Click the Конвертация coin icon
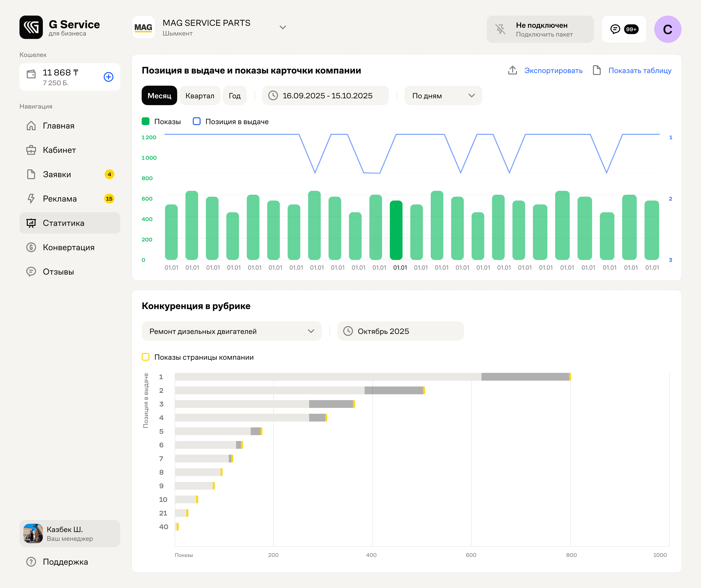Viewport: 701px width, 588px height. pyautogui.click(x=31, y=247)
